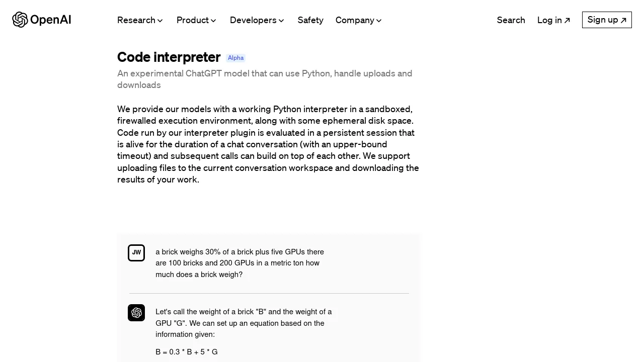The width and height of the screenshot is (644, 362).
Task: Click the Log in link
Action: click(549, 20)
